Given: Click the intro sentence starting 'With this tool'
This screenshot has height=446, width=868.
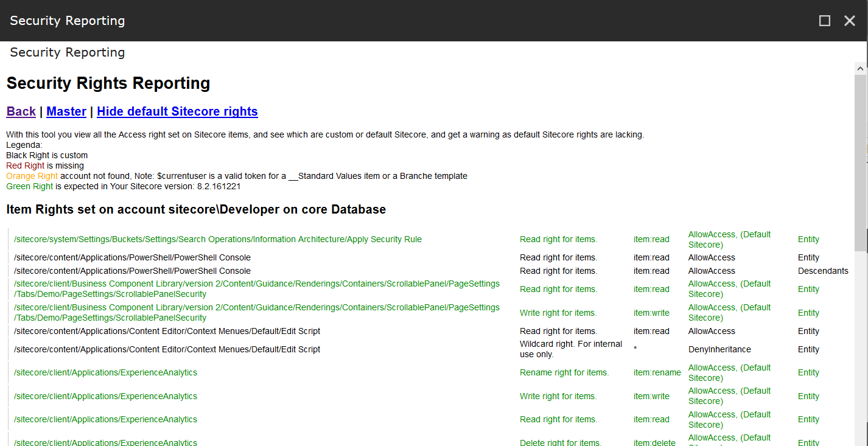Looking at the screenshot, I should point(325,134).
